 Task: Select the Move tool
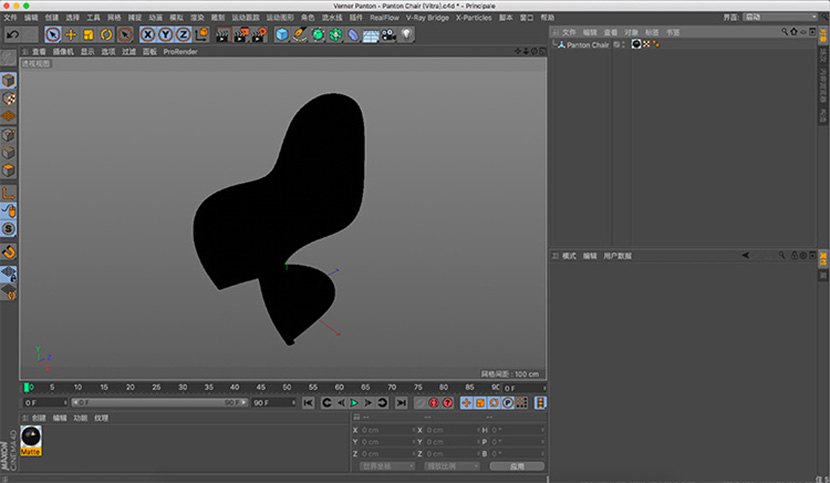tap(70, 34)
